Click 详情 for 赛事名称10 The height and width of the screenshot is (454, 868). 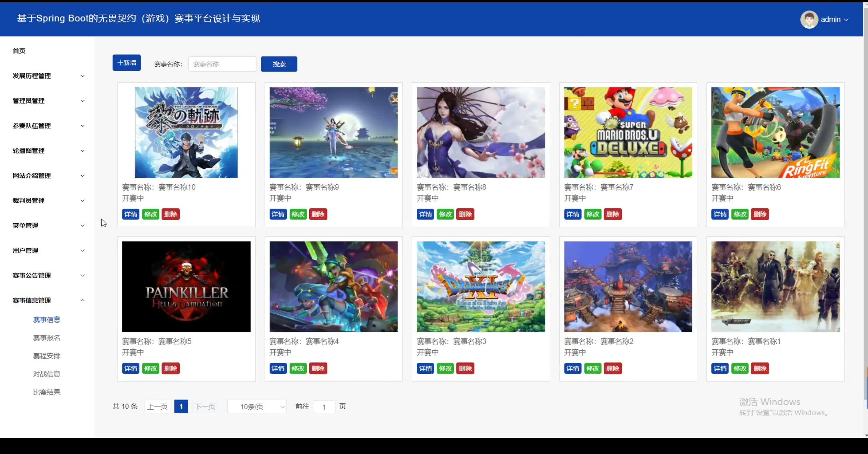click(x=131, y=214)
